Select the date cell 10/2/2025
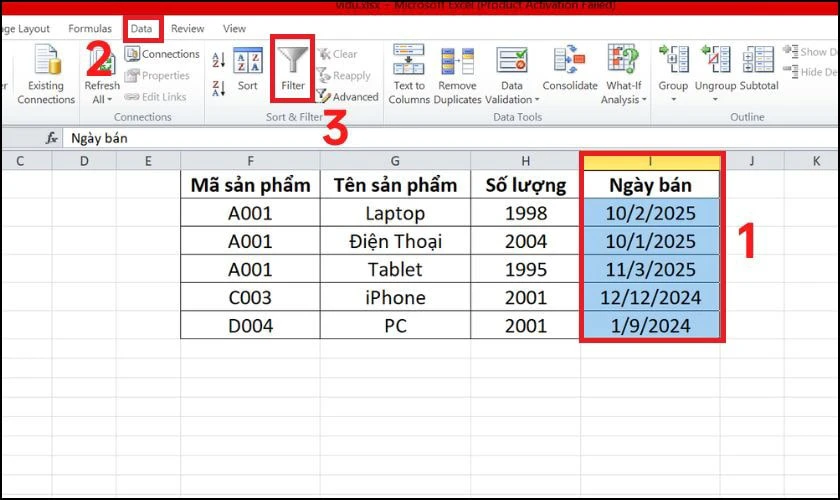 point(650,213)
